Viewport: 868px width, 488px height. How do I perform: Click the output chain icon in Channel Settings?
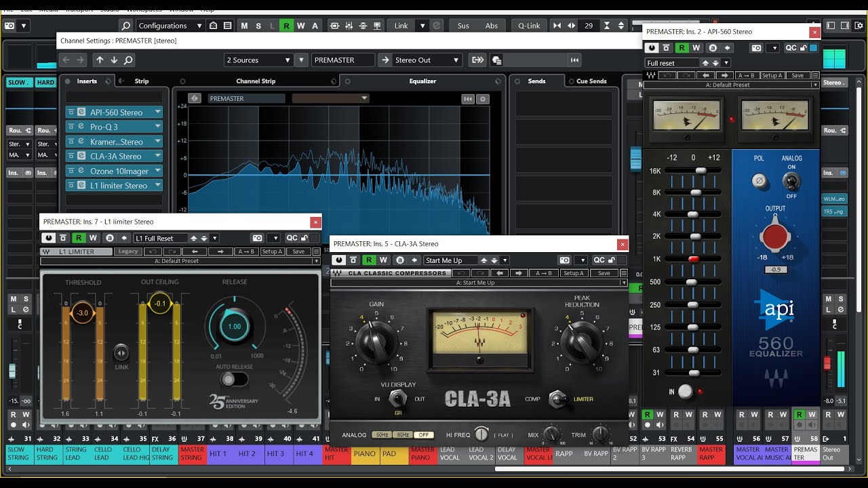coord(477,60)
